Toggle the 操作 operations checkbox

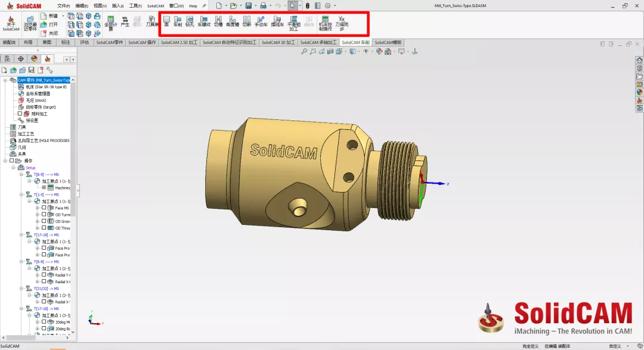11,160
